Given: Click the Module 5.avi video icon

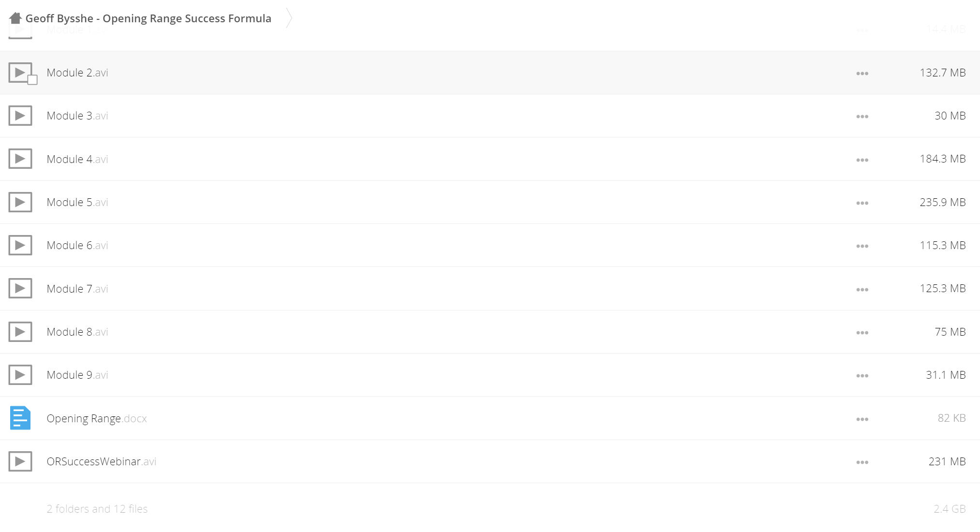Looking at the screenshot, I should pyautogui.click(x=20, y=202).
